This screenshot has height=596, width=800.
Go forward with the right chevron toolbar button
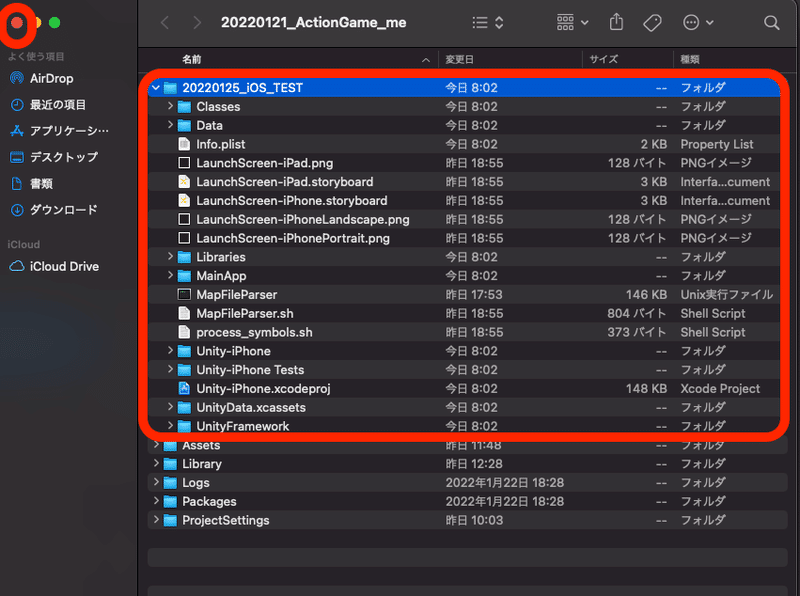(x=197, y=22)
